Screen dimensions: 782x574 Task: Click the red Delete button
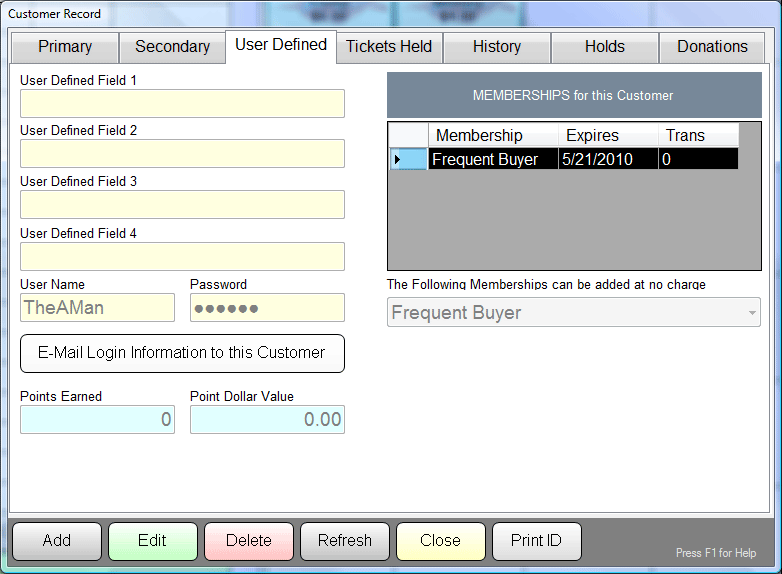[249, 541]
